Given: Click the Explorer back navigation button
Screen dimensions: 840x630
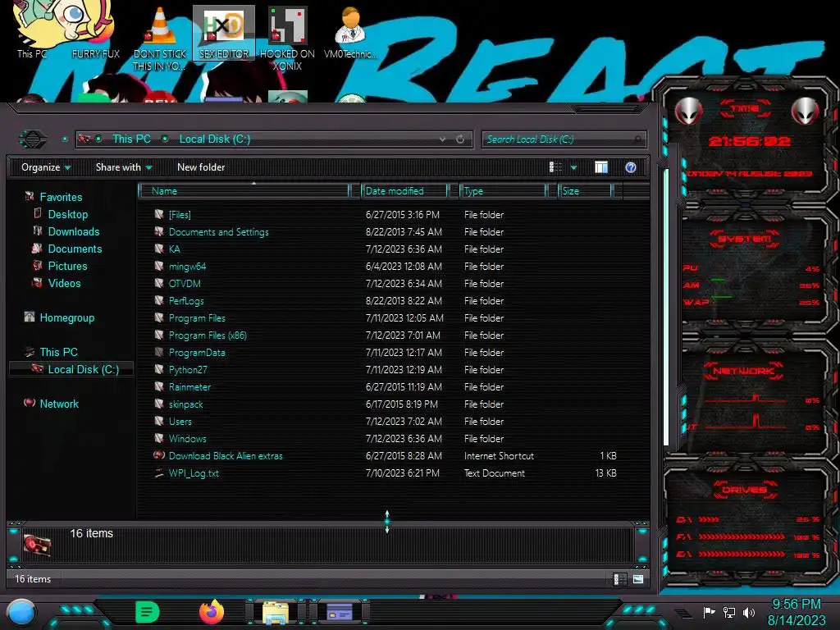Looking at the screenshot, I should tap(33, 139).
